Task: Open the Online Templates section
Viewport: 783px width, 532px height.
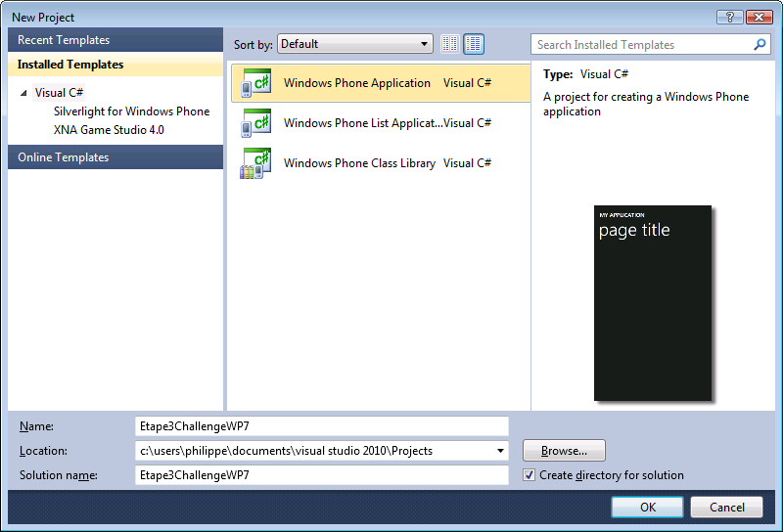Action: click(x=64, y=157)
